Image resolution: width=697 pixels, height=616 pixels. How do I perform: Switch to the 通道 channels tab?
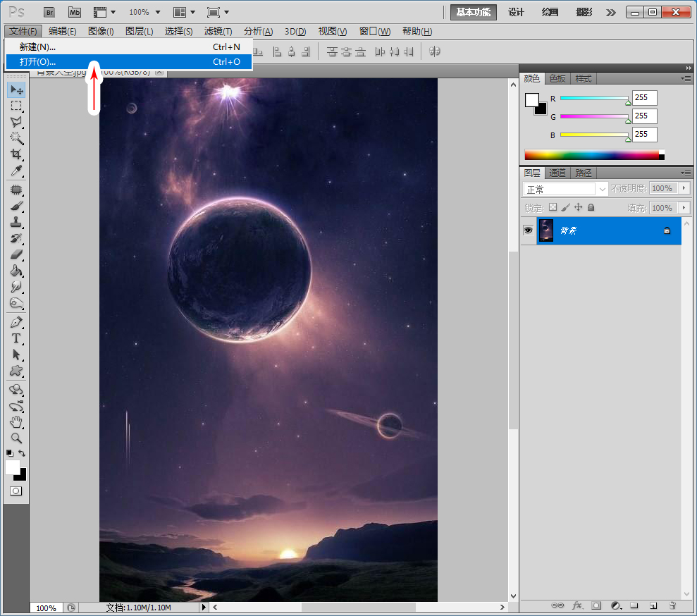pos(557,173)
